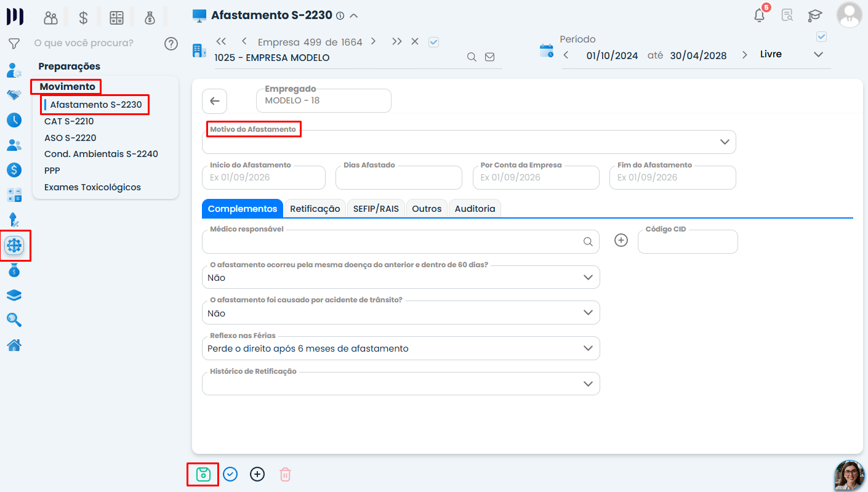Image resolution: width=868 pixels, height=492 pixels.
Task: Click the back arrow button beside Empregado
Action: pos(214,101)
